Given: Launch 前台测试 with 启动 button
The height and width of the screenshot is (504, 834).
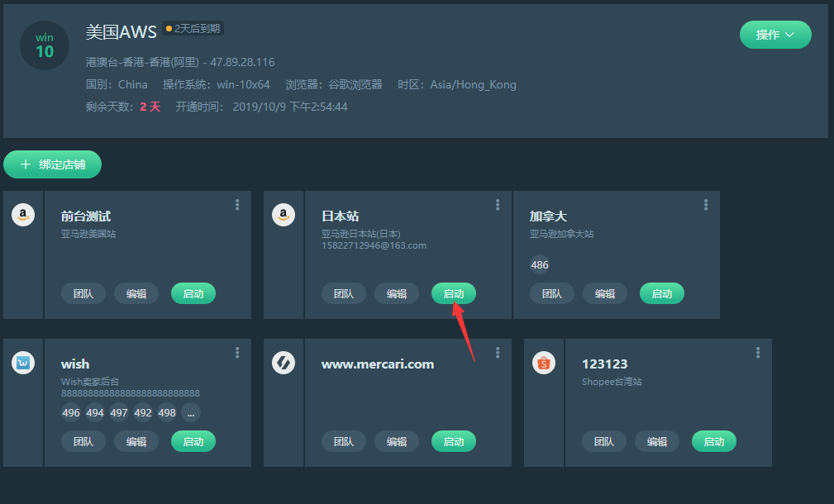Looking at the screenshot, I should [x=193, y=293].
